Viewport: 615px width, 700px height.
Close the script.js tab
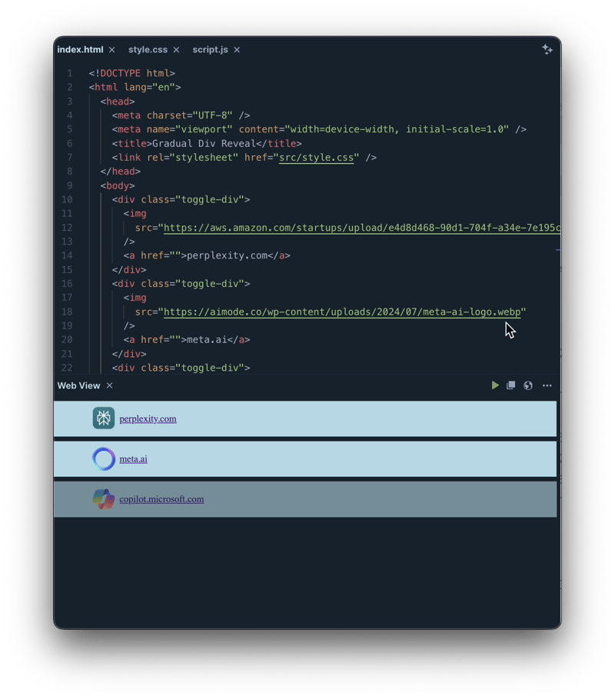(x=236, y=49)
